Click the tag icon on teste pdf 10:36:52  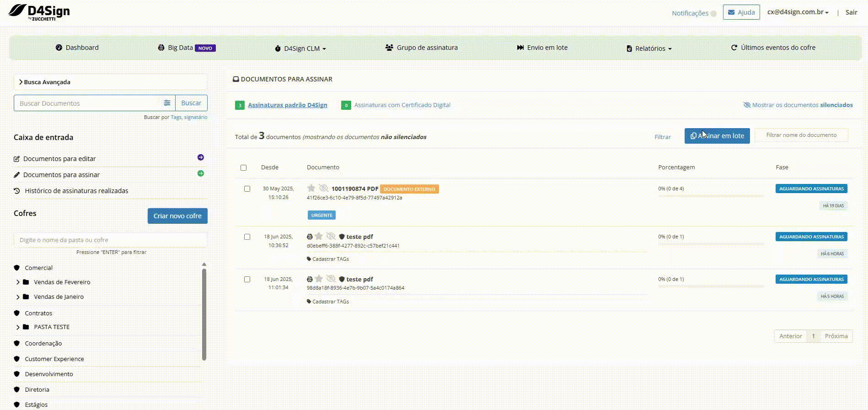pos(309,259)
